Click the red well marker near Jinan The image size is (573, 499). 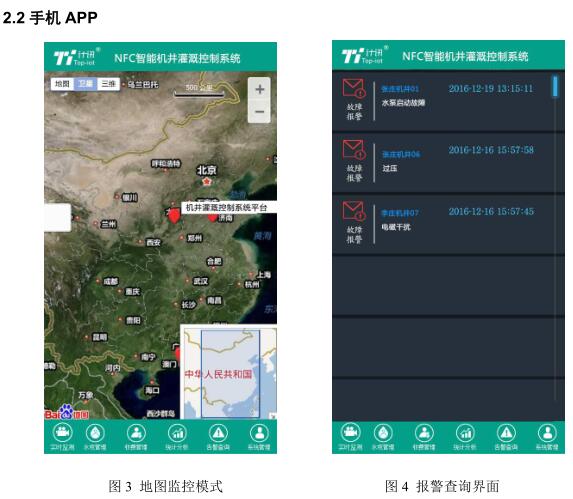tap(213, 218)
